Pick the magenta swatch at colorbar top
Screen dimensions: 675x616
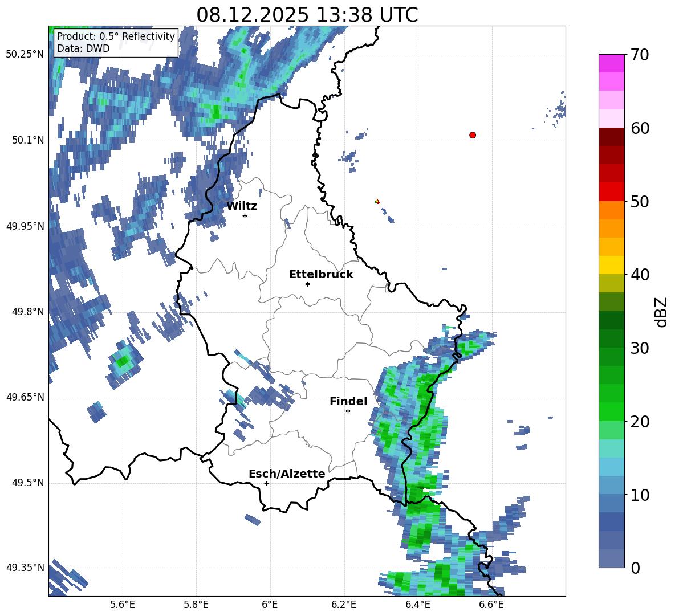[x=611, y=63]
